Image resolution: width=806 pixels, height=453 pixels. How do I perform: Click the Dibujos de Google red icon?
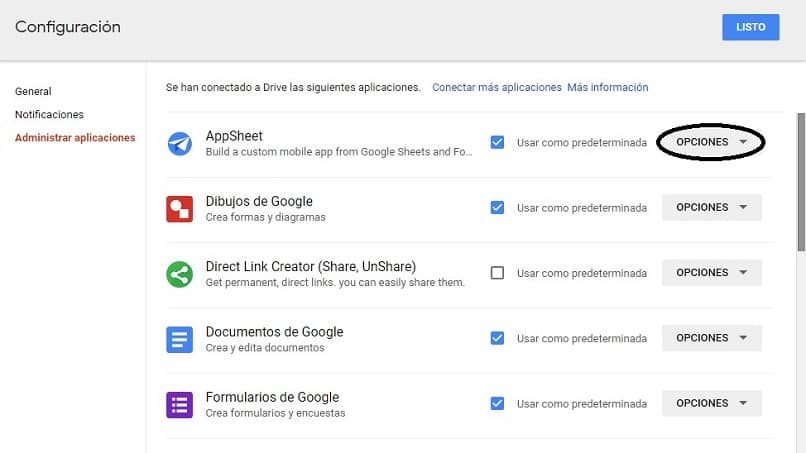coord(179,209)
